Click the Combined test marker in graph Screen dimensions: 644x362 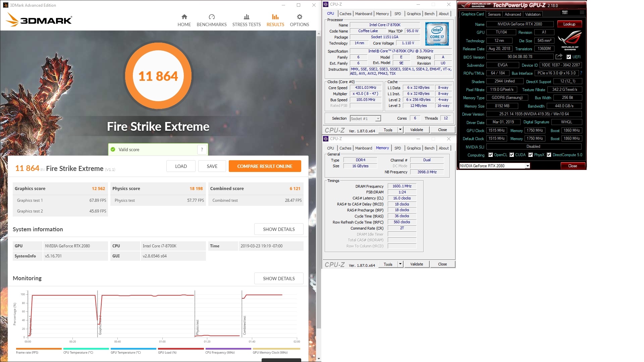point(245,325)
